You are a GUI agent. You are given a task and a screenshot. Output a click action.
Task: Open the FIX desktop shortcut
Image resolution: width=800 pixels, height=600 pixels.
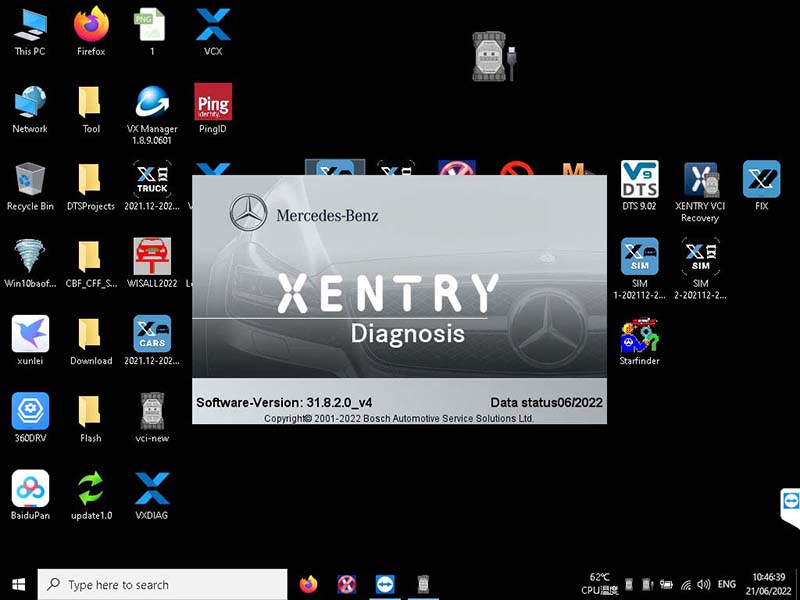[761, 186]
